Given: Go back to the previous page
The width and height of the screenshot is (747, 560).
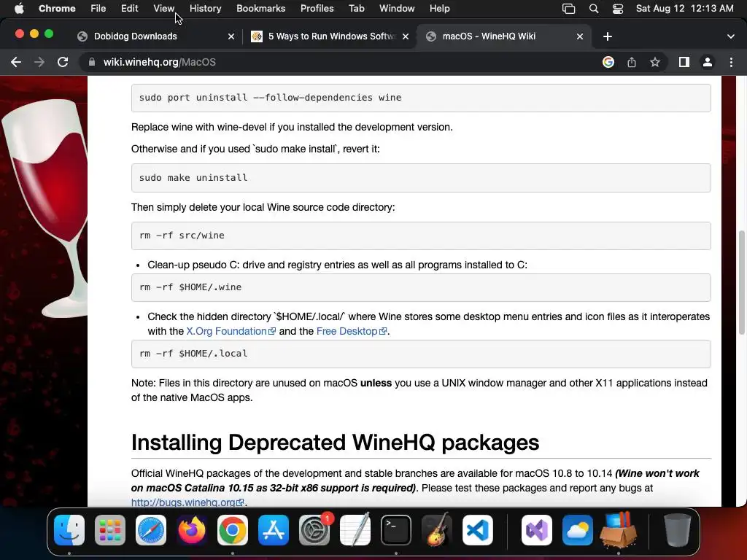Looking at the screenshot, I should pyautogui.click(x=16, y=62).
